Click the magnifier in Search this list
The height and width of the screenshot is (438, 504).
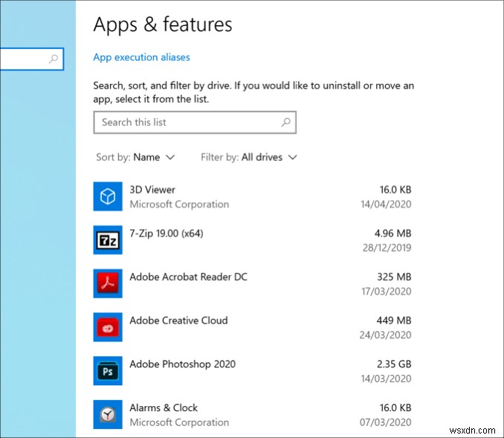285,122
